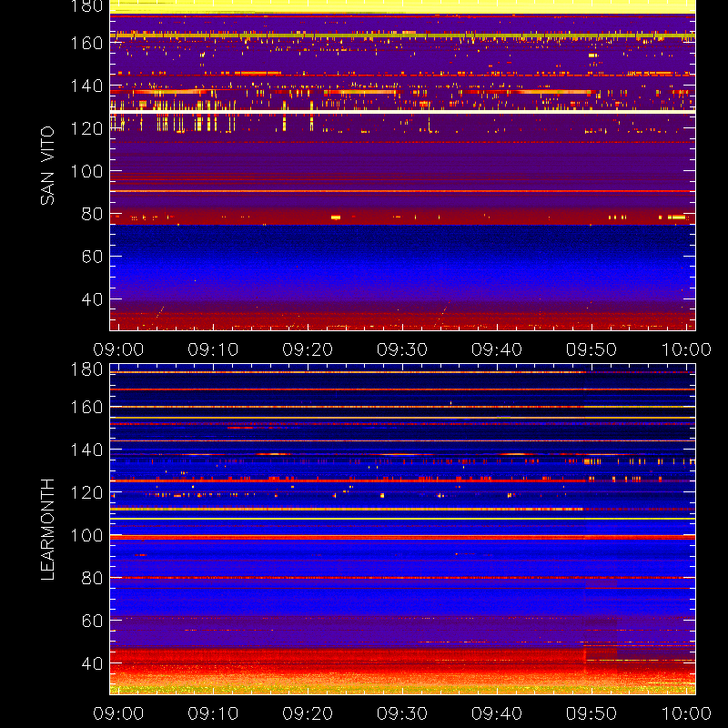Select 09:20 on the San Vito time axis

point(308,349)
